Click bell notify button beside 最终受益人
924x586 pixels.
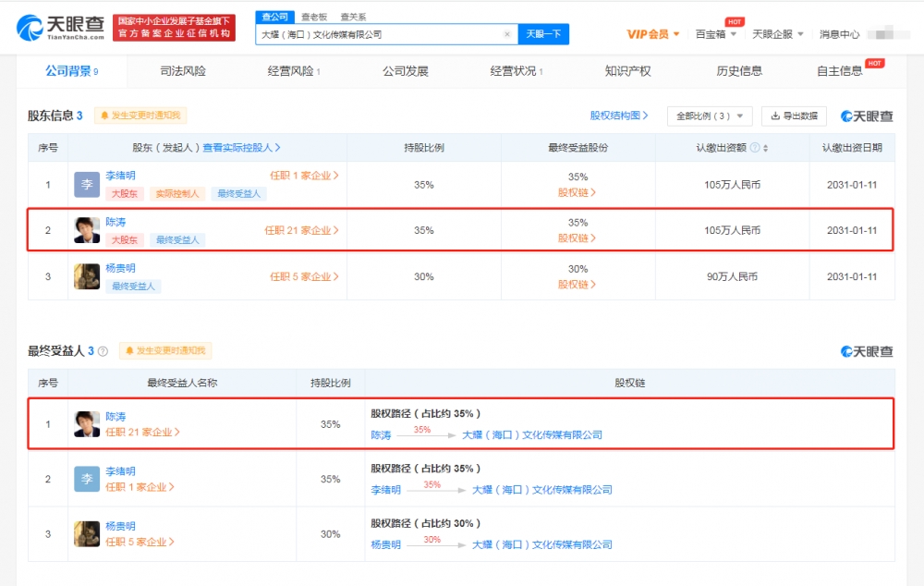[x=165, y=351]
